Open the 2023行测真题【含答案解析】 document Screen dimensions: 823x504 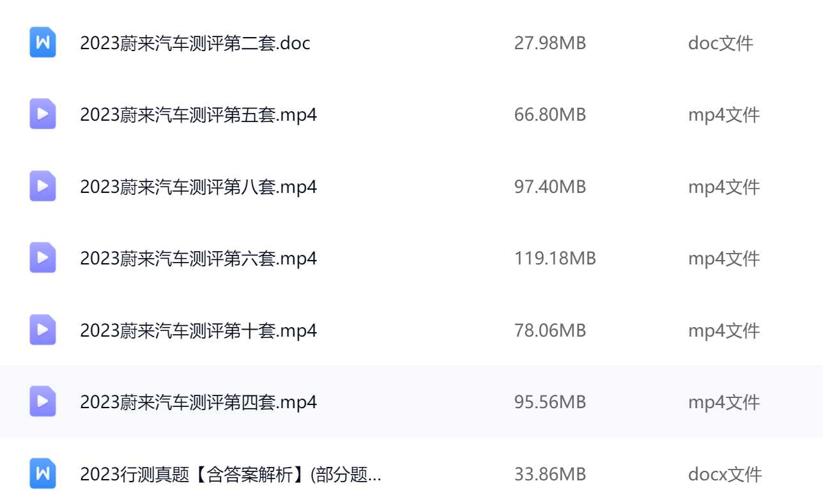coord(230,475)
